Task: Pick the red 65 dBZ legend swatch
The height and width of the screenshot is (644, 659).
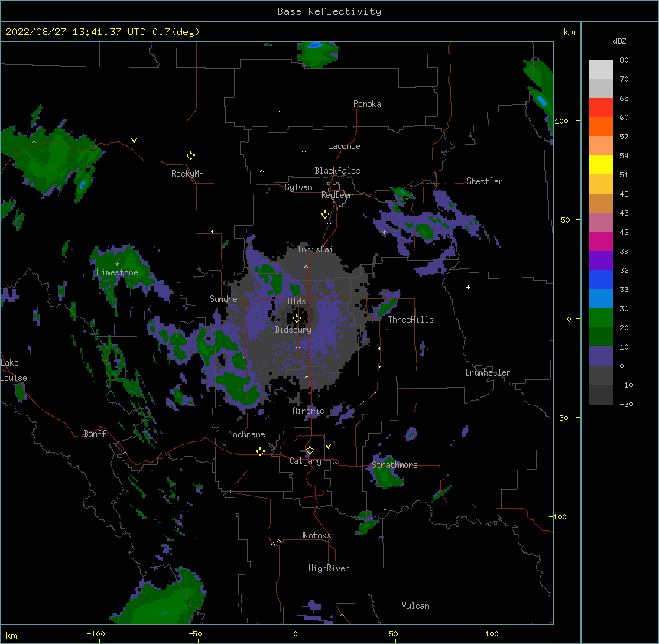Action: [601, 108]
